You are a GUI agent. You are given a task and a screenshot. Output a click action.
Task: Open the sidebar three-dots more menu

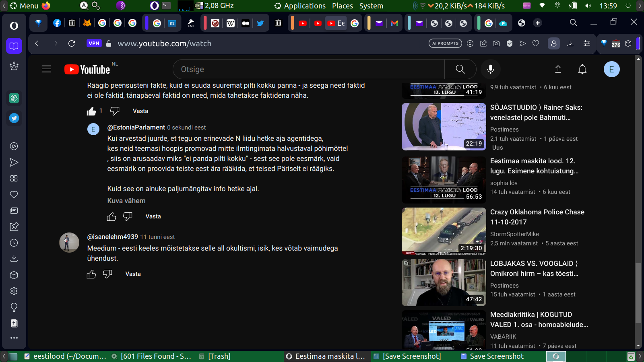point(14,338)
